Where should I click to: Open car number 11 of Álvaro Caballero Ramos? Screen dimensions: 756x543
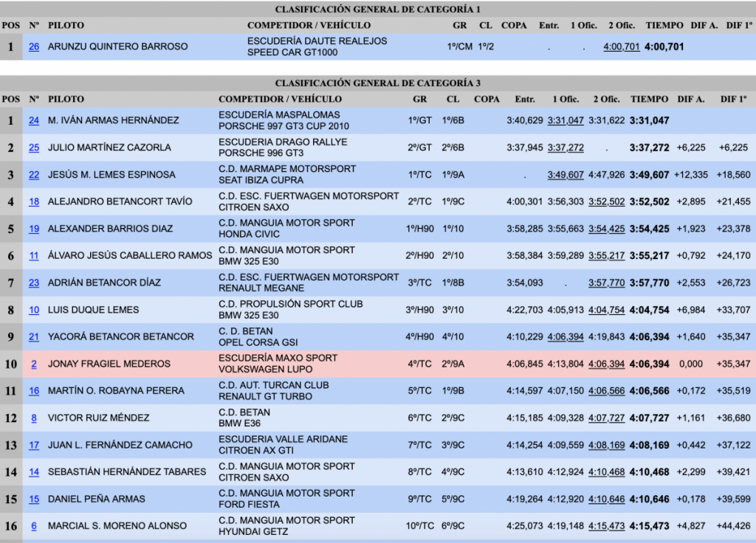coord(34,256)
